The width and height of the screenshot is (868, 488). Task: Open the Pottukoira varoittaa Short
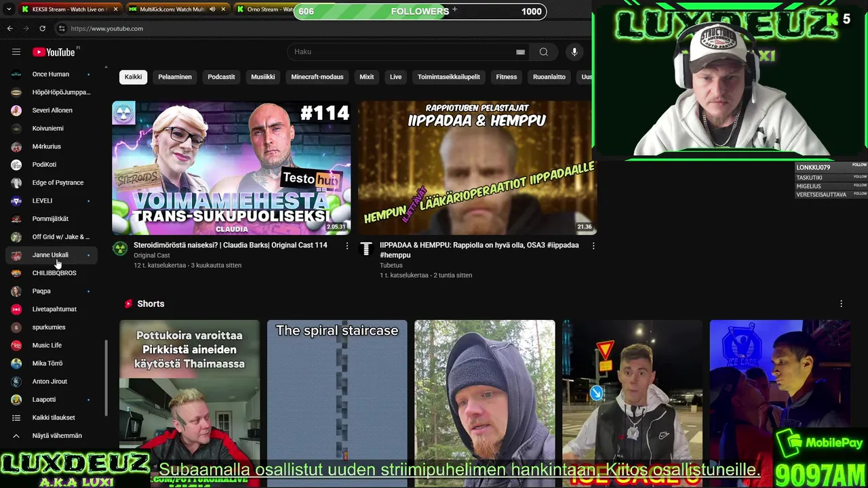point(189,403)
